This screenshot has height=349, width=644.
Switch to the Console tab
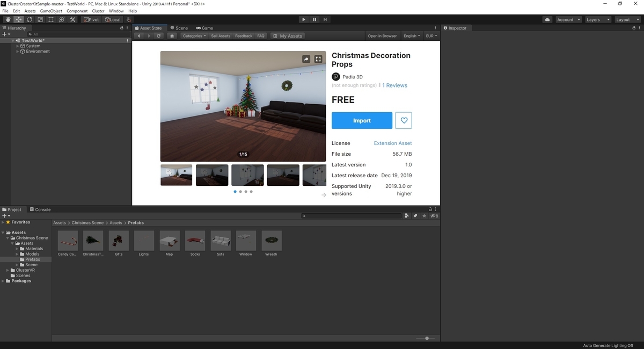coord(40,209)
